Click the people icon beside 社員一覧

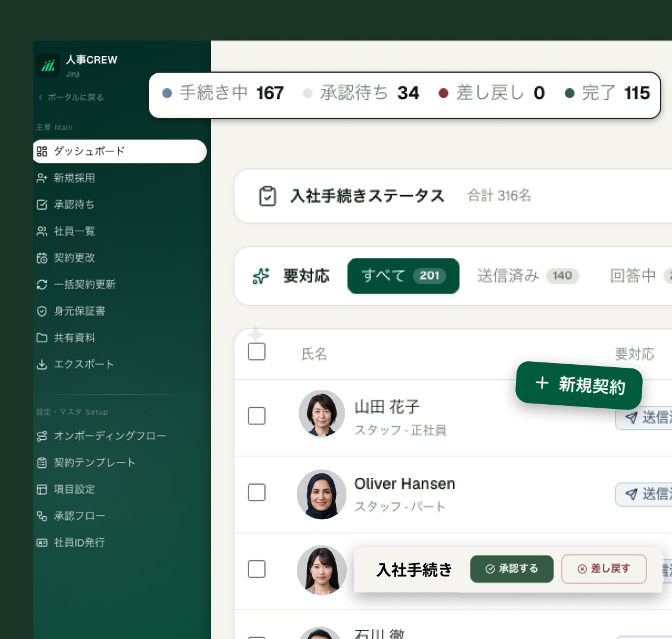(42, 231)
